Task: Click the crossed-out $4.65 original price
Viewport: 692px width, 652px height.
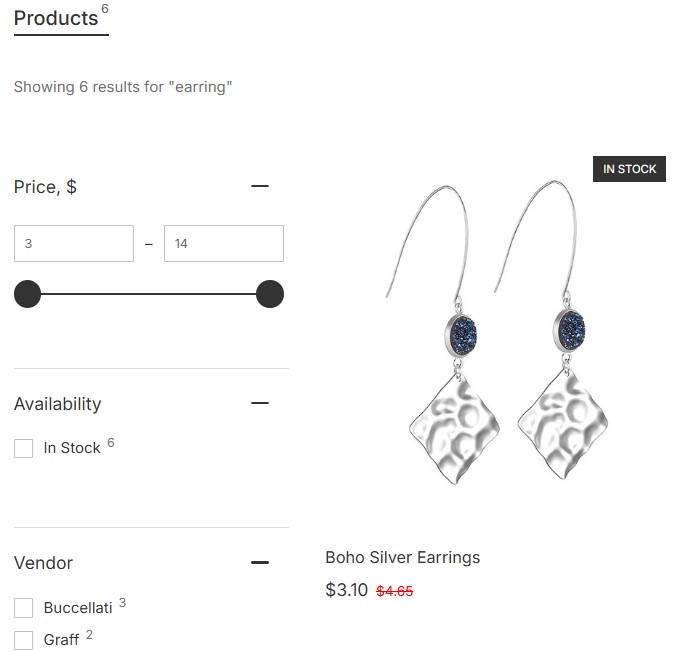Action: [395, 591]
